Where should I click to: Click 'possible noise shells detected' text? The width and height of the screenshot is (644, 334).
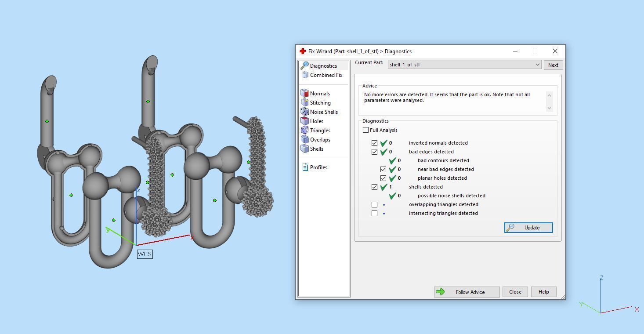[x=451, y=196]
